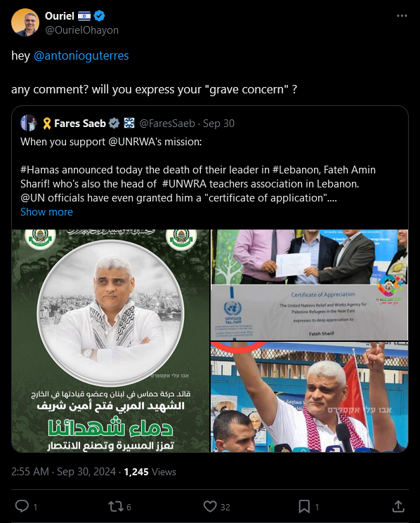
Task: Expand quoted post with Show more
Action: (x=46, y=212)
